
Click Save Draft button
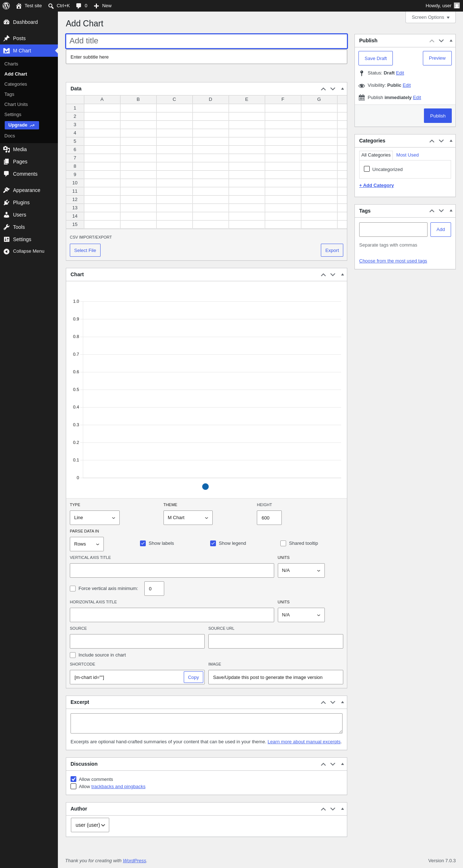(x=375, y=58)
